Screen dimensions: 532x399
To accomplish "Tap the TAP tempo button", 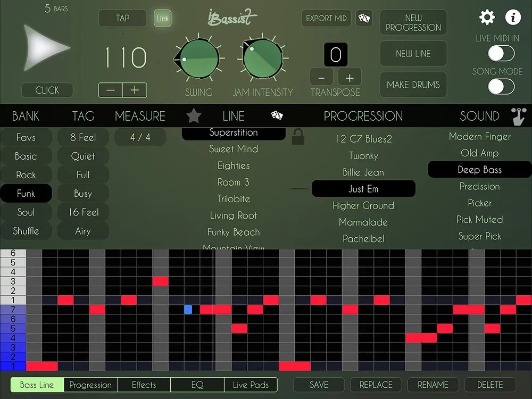I will point(122,18).
